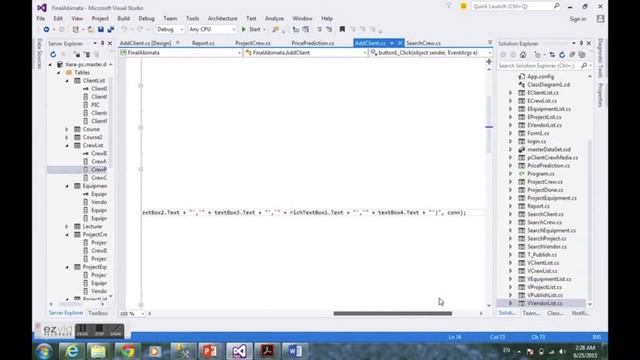Collapse the ClientList table node
This screenshot has width=640, height=360.
point(67,80)
